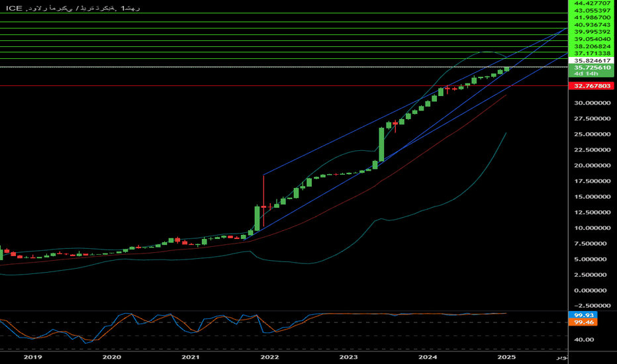Click the 2019 label on the time axis

pyautogui.click(x=32, y=357)
